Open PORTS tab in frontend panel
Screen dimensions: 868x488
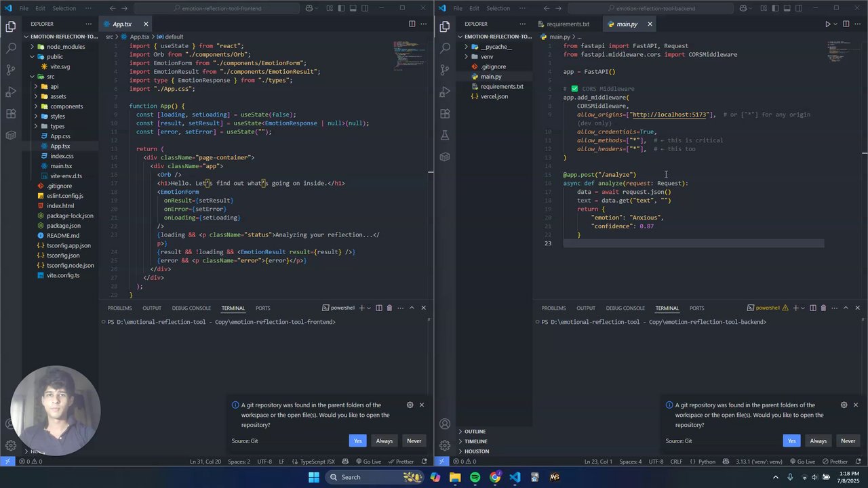point(263,308)
